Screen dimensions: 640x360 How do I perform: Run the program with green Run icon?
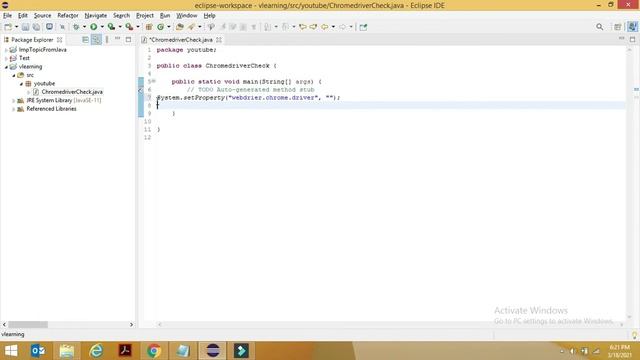point(93,27)
